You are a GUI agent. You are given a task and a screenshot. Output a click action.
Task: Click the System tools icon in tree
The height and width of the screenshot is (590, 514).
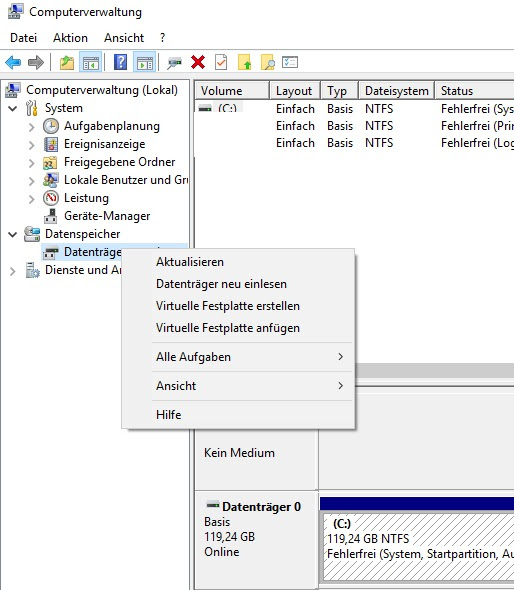click(32, 108)
